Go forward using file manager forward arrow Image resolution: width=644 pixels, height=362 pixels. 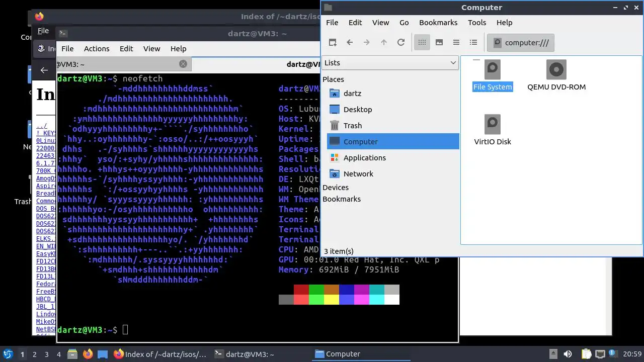(x=367, y=42)
